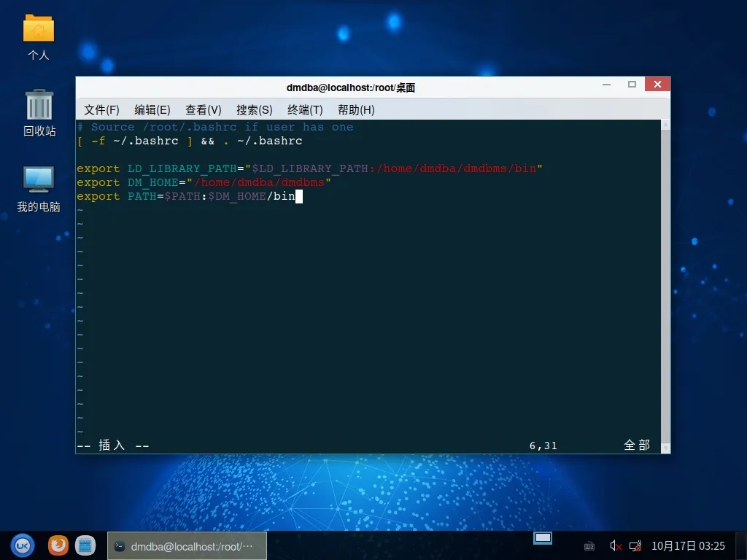Expand the 搜索(S) menu
The height and width of the screenshot is (560, 747).
click(x=254, y=109)
